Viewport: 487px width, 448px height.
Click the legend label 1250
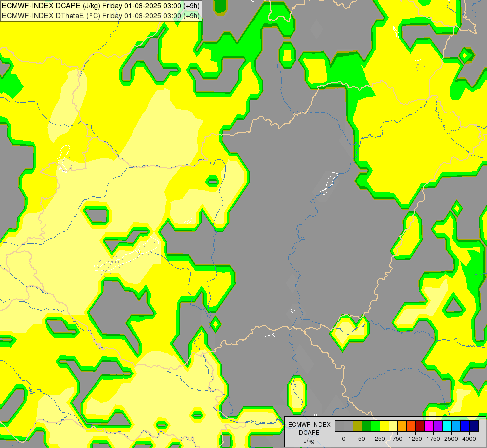tap(415, 439)
